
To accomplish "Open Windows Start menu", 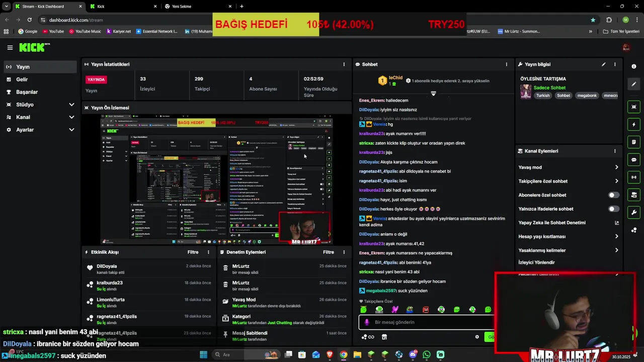I will (203, 354).
